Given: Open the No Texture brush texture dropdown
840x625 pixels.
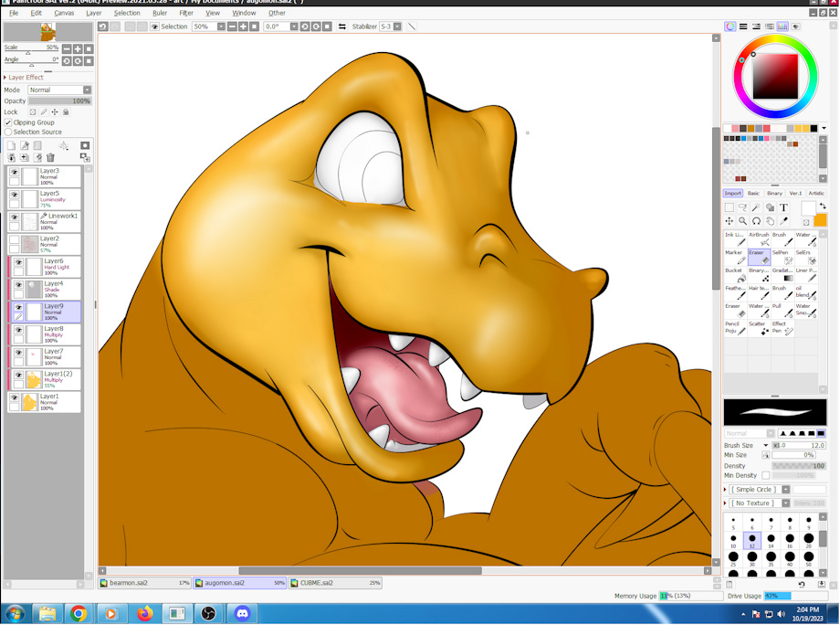Looking at the screenshot, I should [x=786, y=503].
